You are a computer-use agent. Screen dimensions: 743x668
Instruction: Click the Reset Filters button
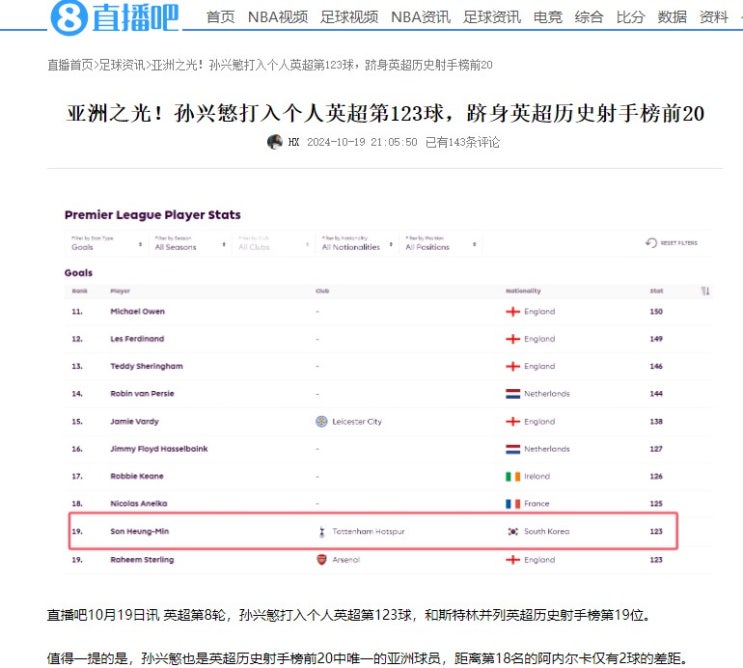point(671,243)
